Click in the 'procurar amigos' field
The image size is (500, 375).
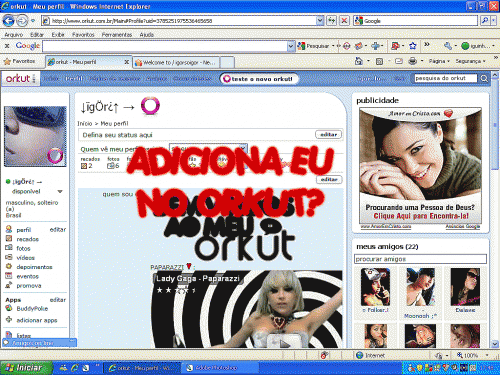[x=420, y=259]
